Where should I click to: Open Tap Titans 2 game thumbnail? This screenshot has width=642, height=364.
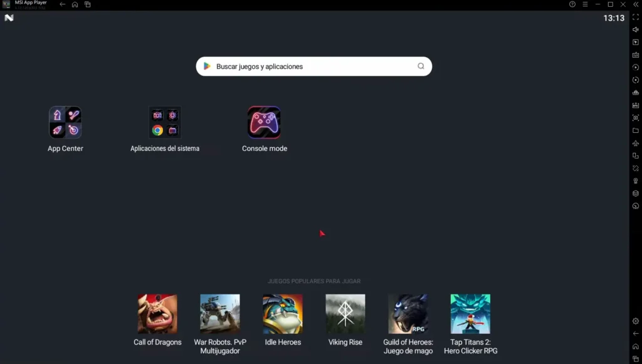[470, 314]
